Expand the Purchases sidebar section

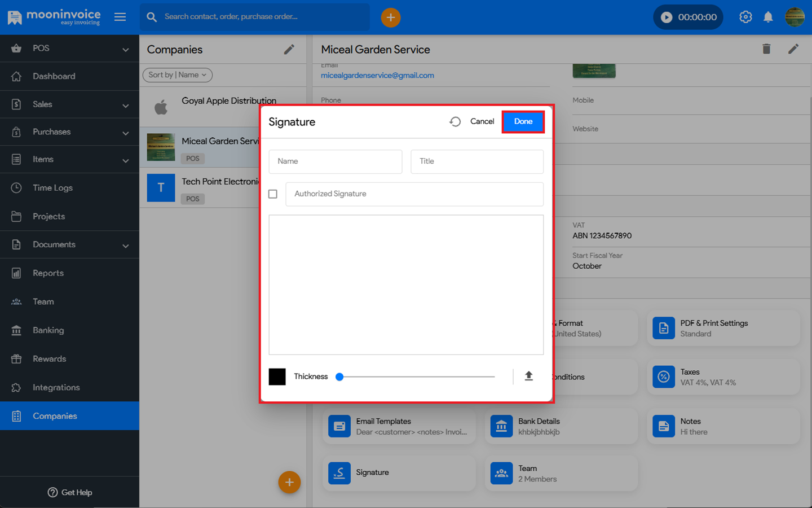tap(69, 132)
